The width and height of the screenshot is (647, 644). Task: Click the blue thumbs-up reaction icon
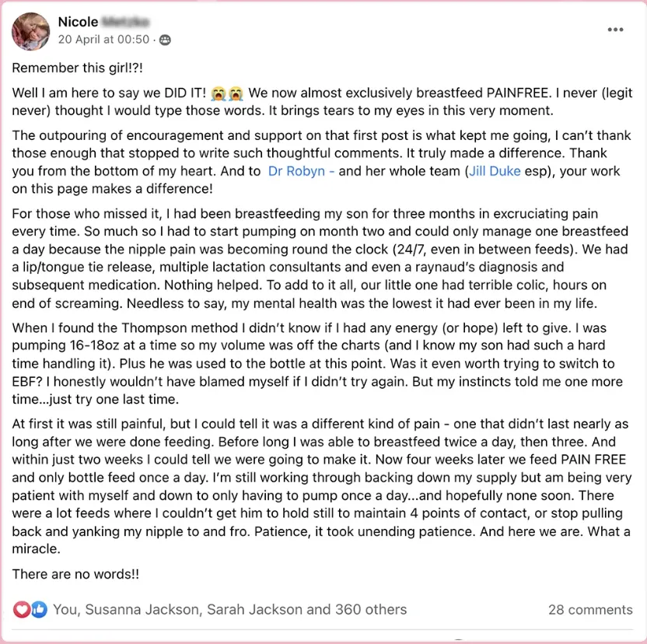tap(39, 609)
